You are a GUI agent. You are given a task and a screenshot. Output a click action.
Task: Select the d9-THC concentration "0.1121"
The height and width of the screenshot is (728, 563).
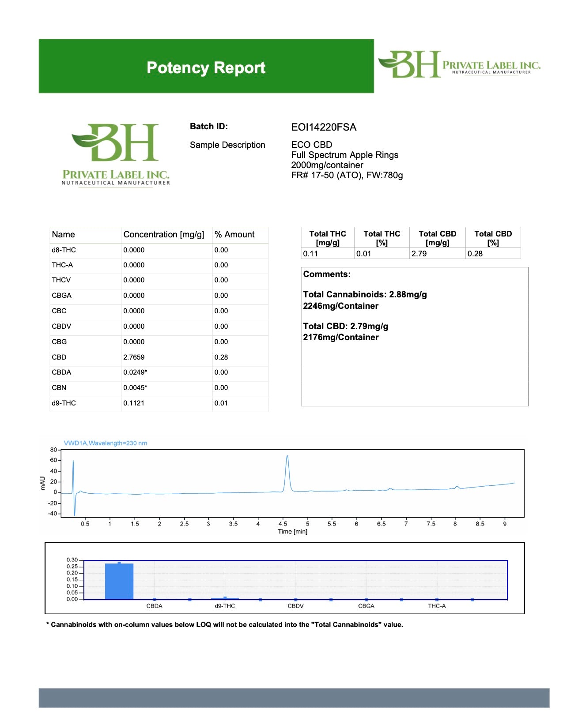pos(134,403)
